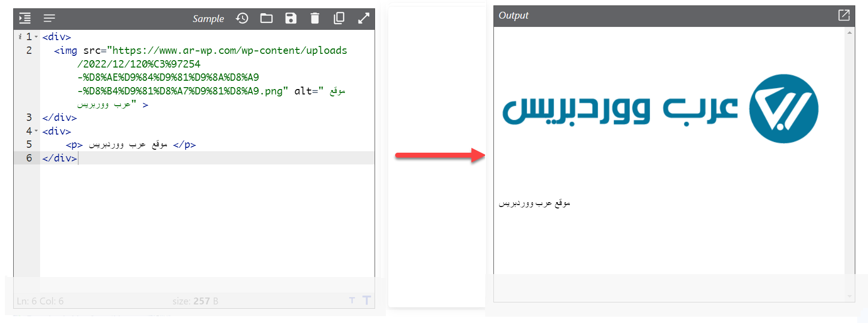Open file using the folder icon
This screenshot has height=323, width=868.
[267, 18]
